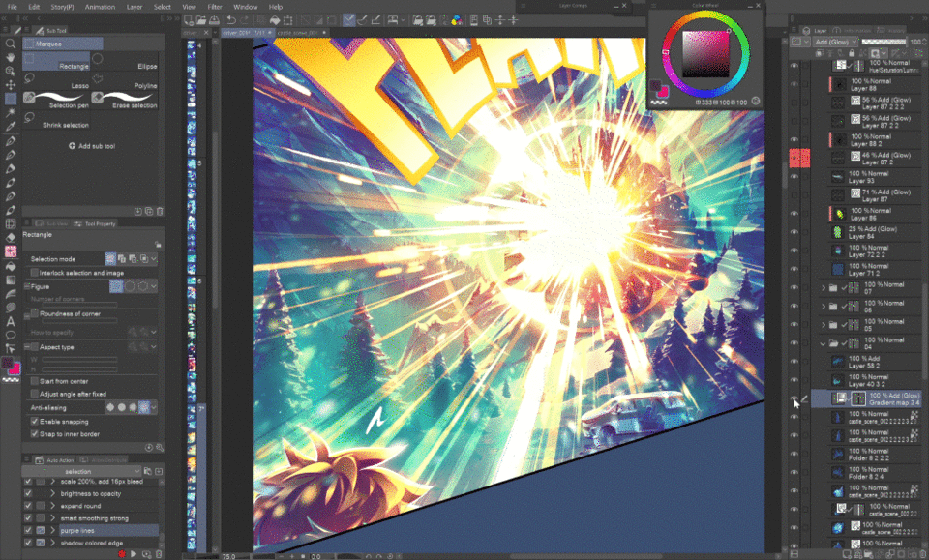Viewport: 929px width, 560px height.
Task: Select the Hand move tool
Action: pyautogui.click(x=11, y=57)
